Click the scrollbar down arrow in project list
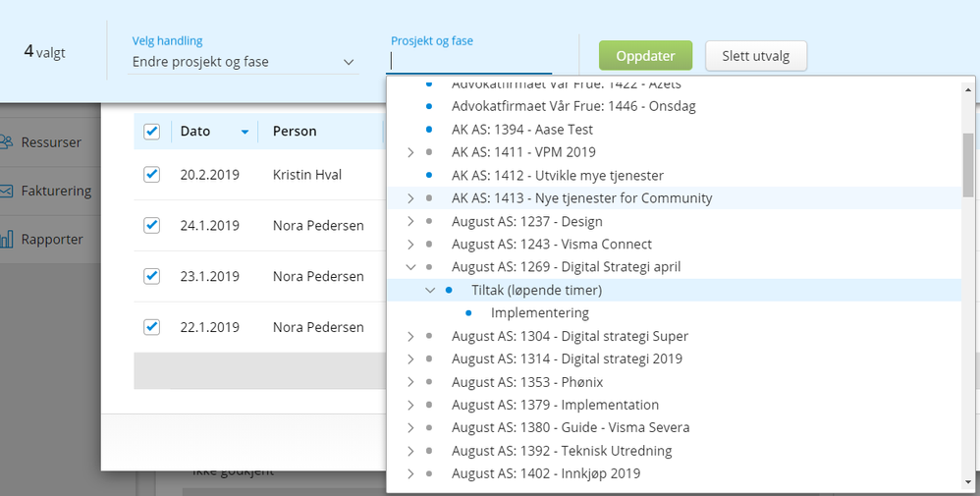Viewport: 980px width, 496px height. [x=968, y=482]
